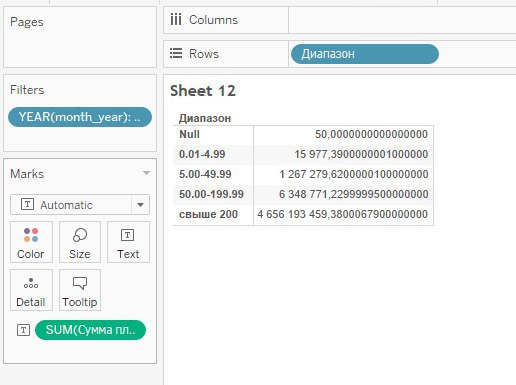Open the Size marks card
Screen dimensions: 516x385
click(x=80, y=242)
